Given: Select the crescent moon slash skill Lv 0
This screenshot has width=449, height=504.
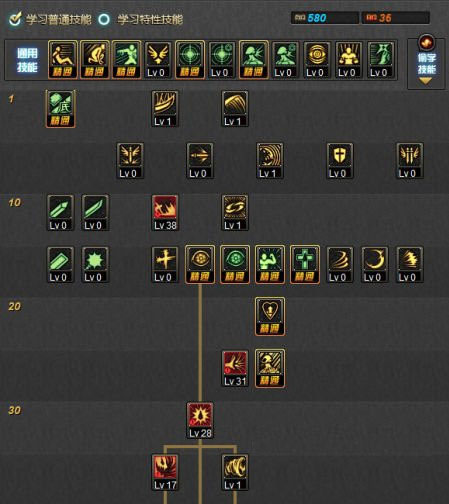Looking at the screenshot, I should (375, 265).
